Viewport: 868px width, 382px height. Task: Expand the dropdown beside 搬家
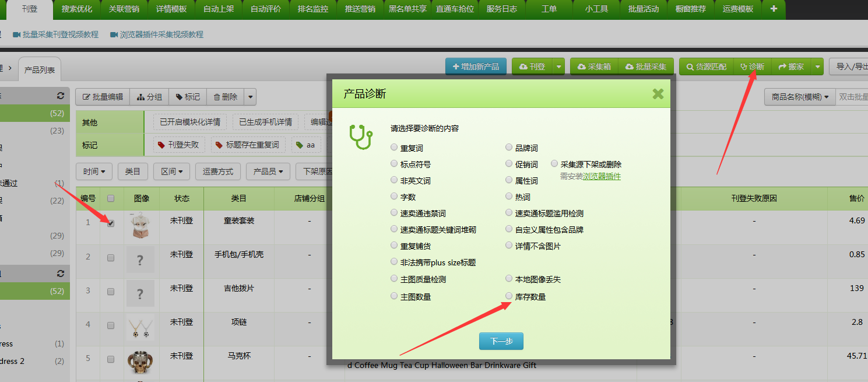(x=818, y=66)
